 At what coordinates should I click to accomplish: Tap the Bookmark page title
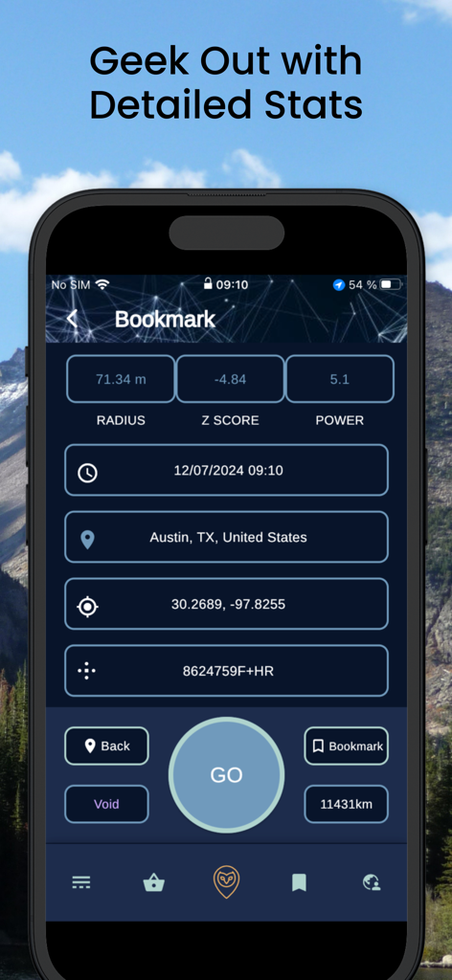165,320
